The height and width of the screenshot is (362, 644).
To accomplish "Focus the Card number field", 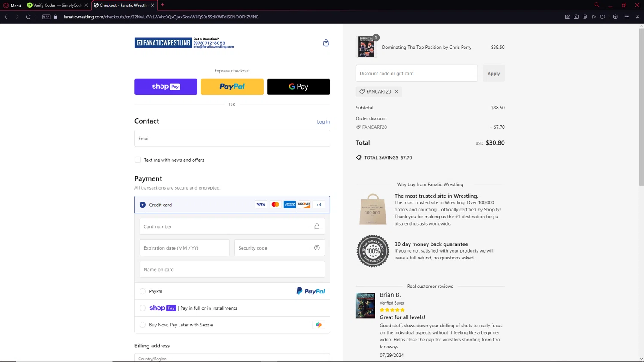I will pyautogui.click(x=232, y=226).
